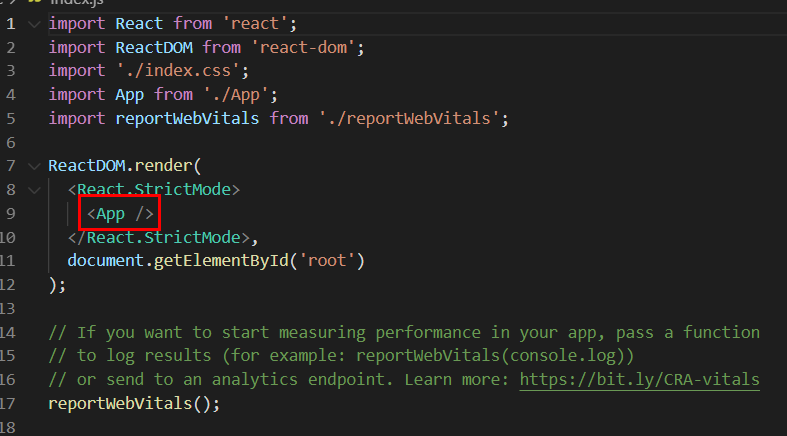Click ReactDOM.render( on line 7
787x436 pixels.
(125, 166)
